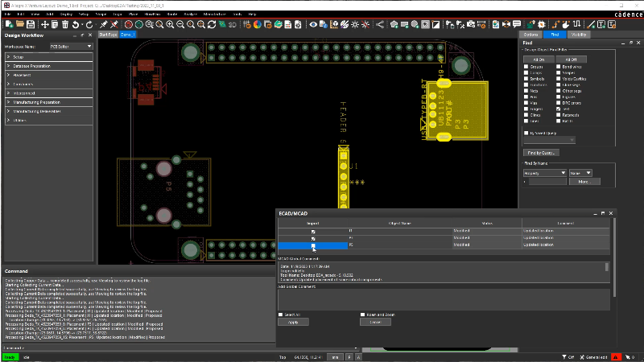The height and width of the screenshot is (362, 644).
Task: Check the Select All checkbox
Action: [280, 315]
